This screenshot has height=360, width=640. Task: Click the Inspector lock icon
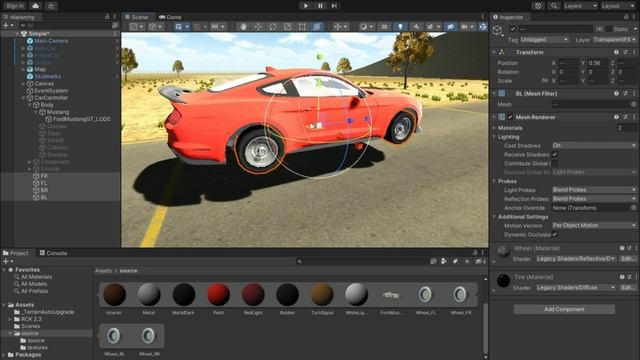pos(626,17)
